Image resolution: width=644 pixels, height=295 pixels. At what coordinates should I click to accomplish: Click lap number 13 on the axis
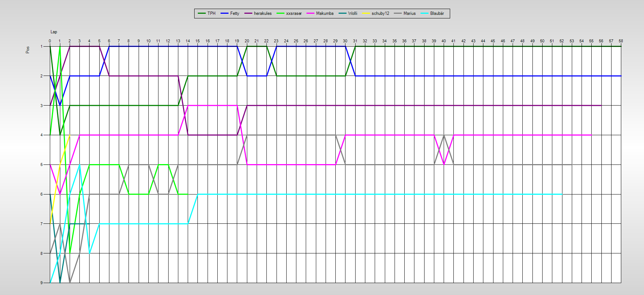178,41
